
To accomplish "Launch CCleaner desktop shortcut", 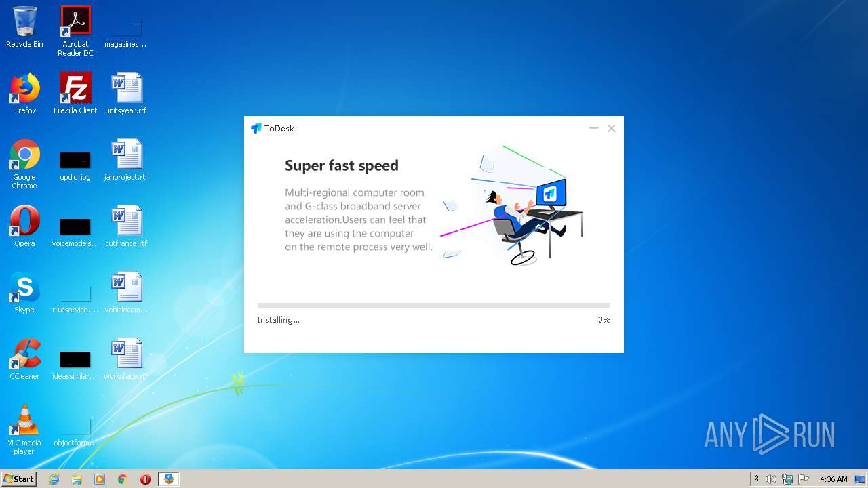I will [x=24, y=359].
